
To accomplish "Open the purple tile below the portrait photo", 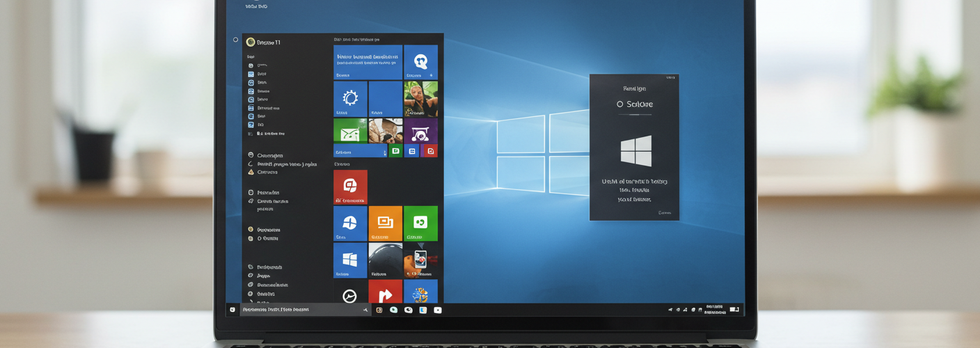I will 420,130.
